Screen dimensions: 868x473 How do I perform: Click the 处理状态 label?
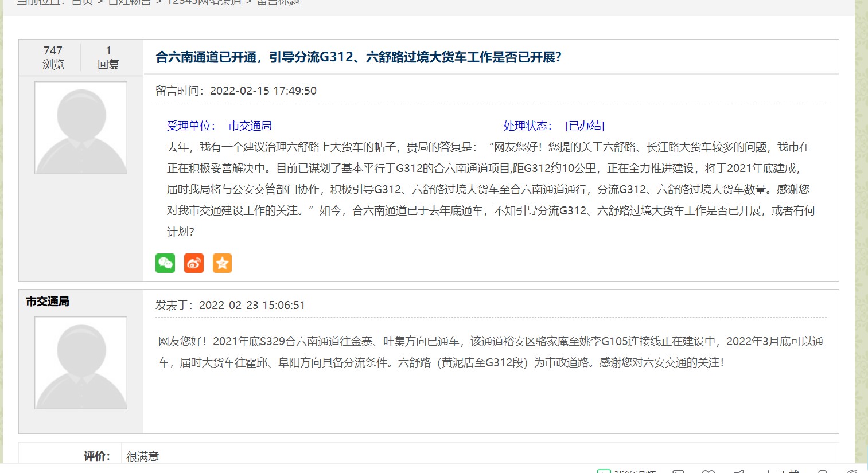point(527,126)
